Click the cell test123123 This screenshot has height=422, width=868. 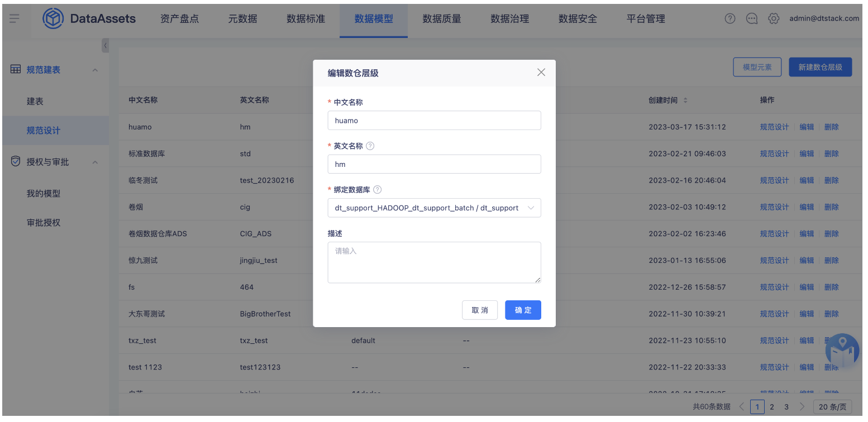coord(260,367)
